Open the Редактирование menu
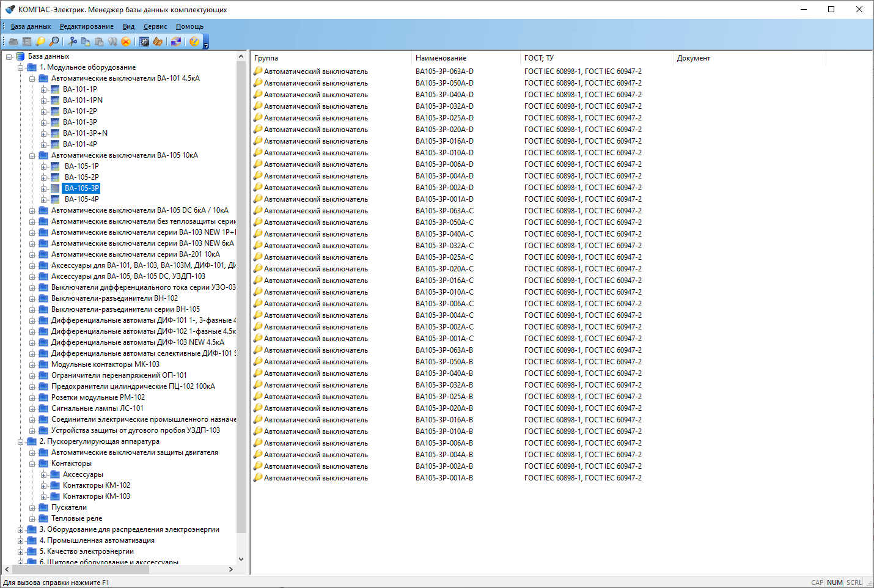Image resolution: width=874 pixels, height=588 pixels. (x=86, y=26)
